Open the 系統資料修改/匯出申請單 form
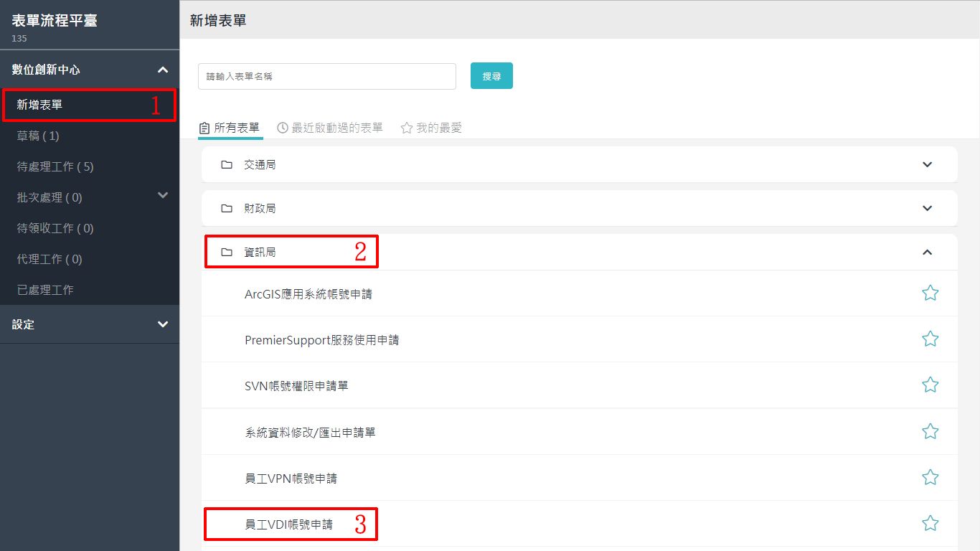 pos(310,433)
